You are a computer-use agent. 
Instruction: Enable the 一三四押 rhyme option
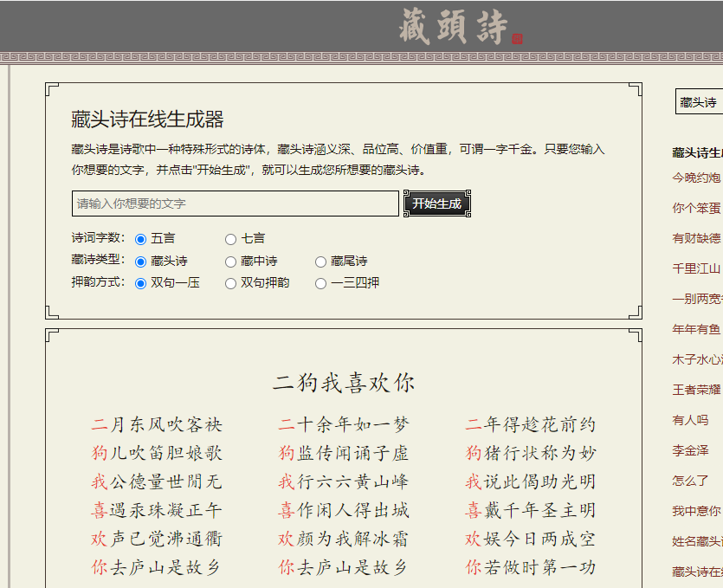coord(321,283)
